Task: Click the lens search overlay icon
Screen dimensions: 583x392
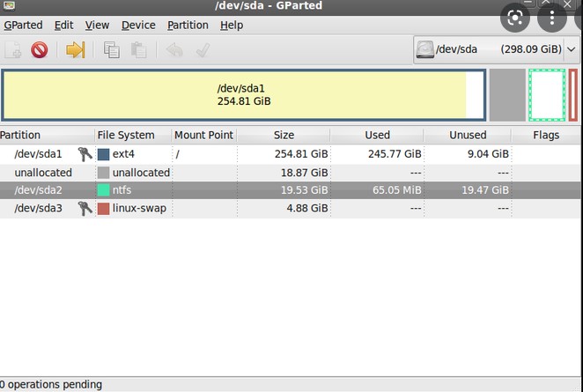Action: [515, 18]
